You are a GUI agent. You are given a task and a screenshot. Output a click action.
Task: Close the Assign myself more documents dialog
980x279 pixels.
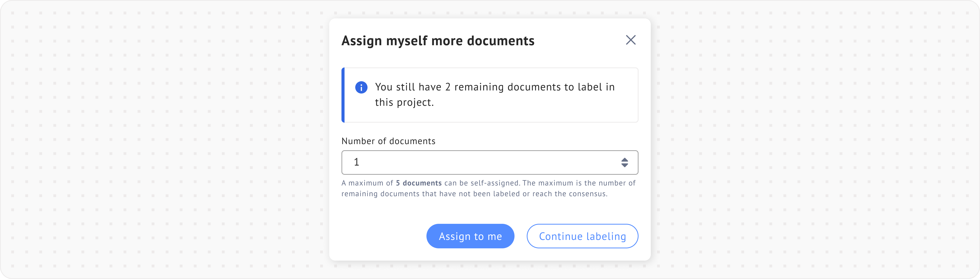pos(630,40)
